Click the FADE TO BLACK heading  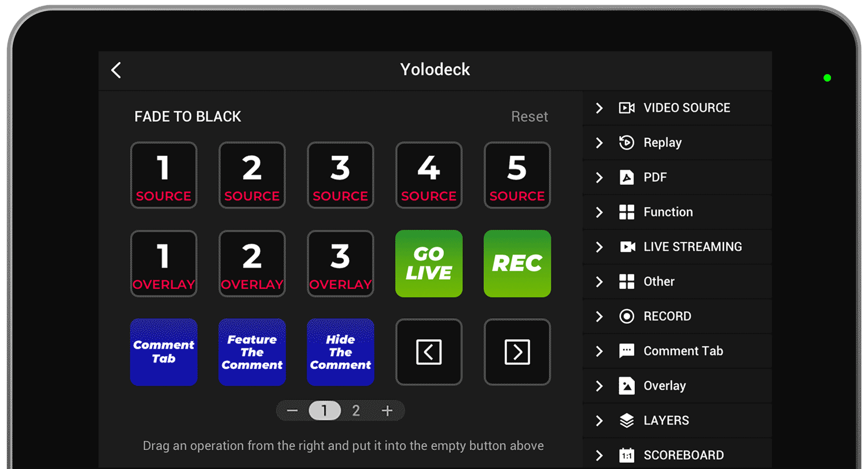point(187,117)
